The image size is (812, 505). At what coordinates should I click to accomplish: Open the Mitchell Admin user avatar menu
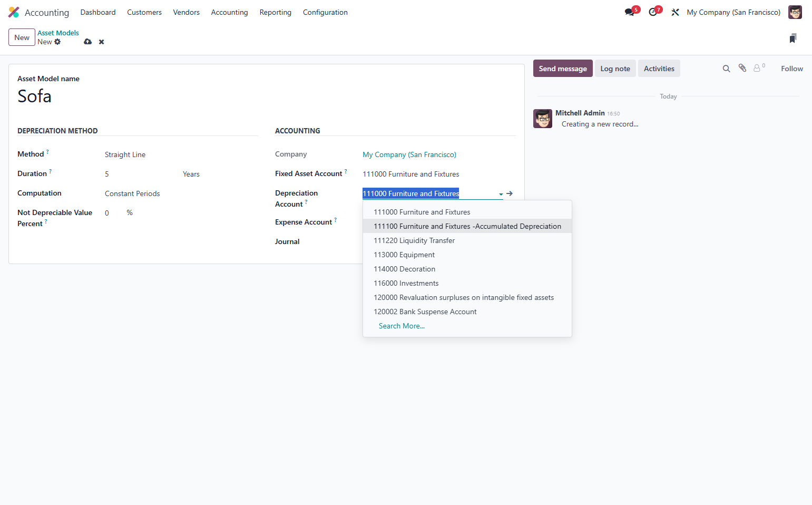click(795, 12)
